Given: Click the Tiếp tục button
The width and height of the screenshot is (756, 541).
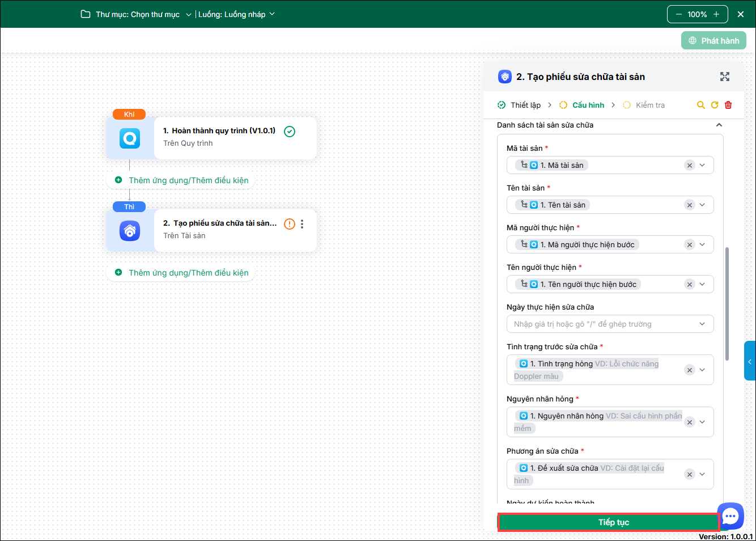Looking at the screenshot, I should [609, 522].
